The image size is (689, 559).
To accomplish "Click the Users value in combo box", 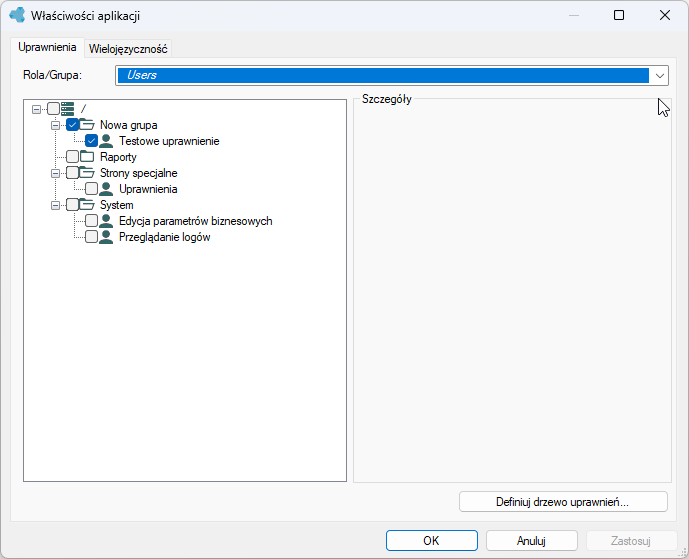I will (x=141, y=75).
